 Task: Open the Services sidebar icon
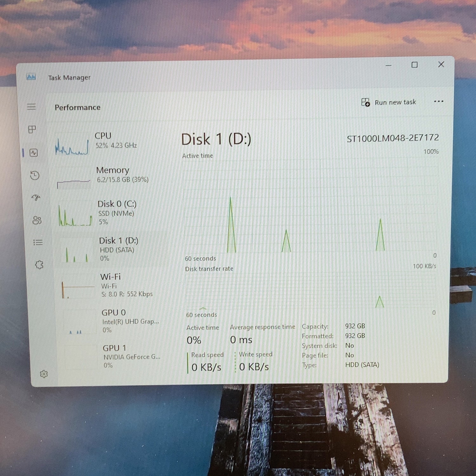pyautogui.click(x=39, y=265)
